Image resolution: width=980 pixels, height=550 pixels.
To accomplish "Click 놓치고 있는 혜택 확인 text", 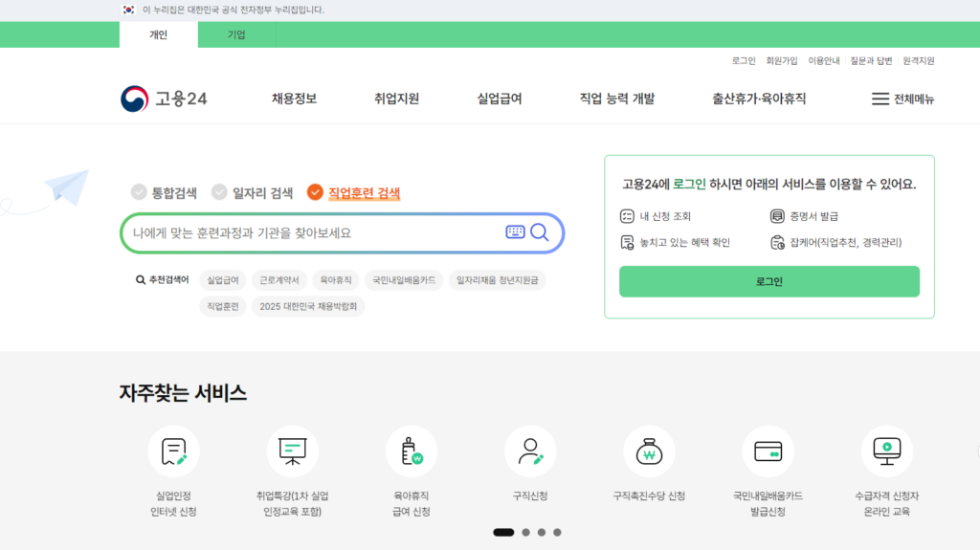I will (684, 243).
